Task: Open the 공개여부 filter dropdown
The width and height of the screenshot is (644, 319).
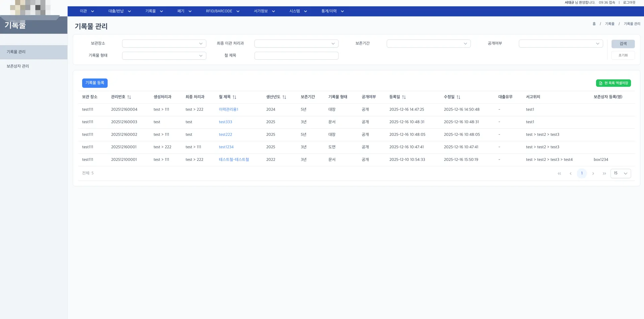Action: click(x=560, y=44)
